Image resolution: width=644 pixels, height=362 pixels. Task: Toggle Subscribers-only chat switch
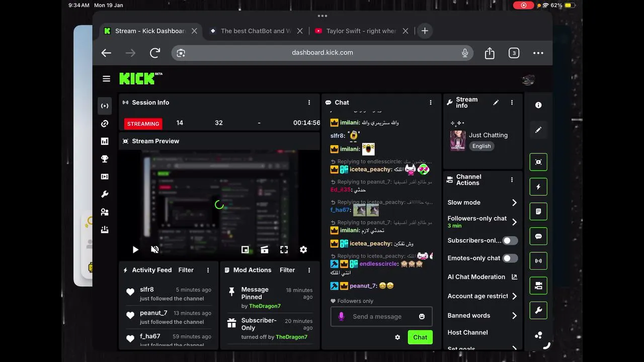510,241
